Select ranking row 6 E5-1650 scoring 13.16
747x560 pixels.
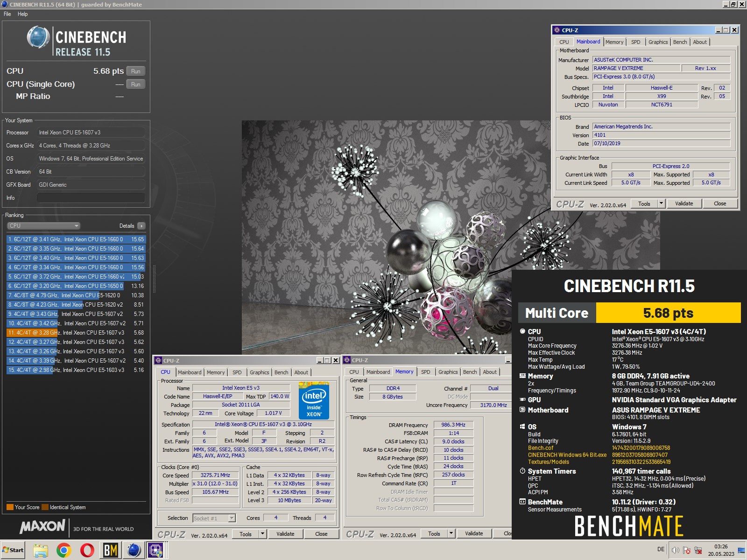(76, 286)
